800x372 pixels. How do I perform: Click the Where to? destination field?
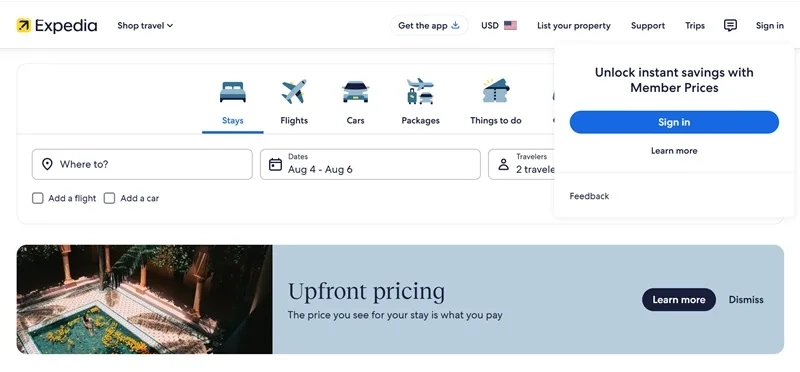pyautogui.click(x=142, y=164)
